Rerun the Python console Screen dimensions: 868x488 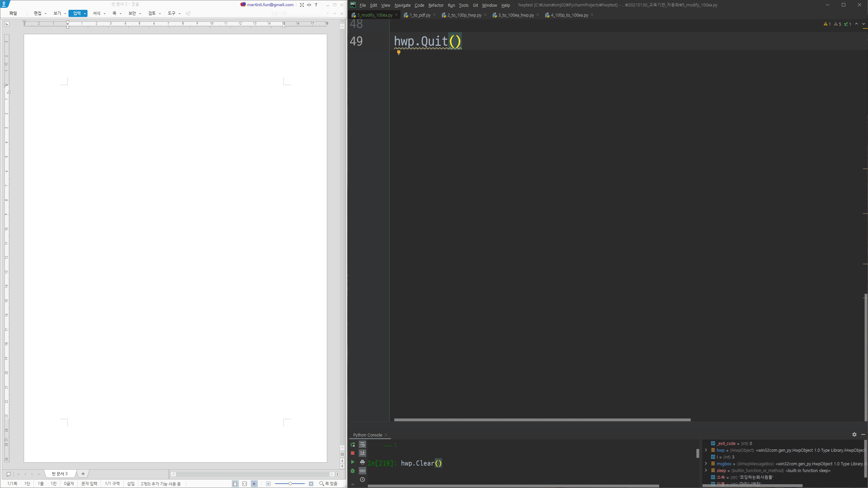tap(353, 444)
